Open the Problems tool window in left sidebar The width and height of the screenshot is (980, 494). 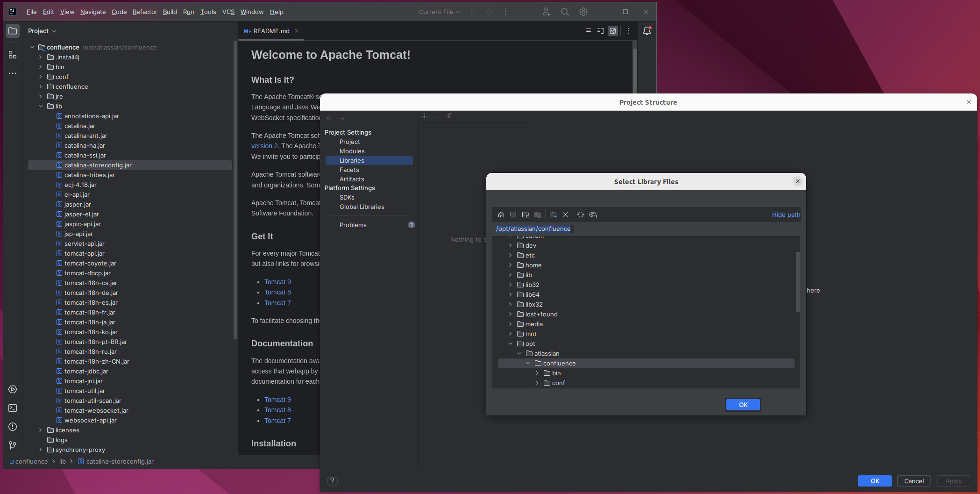(x=13, y=427)
